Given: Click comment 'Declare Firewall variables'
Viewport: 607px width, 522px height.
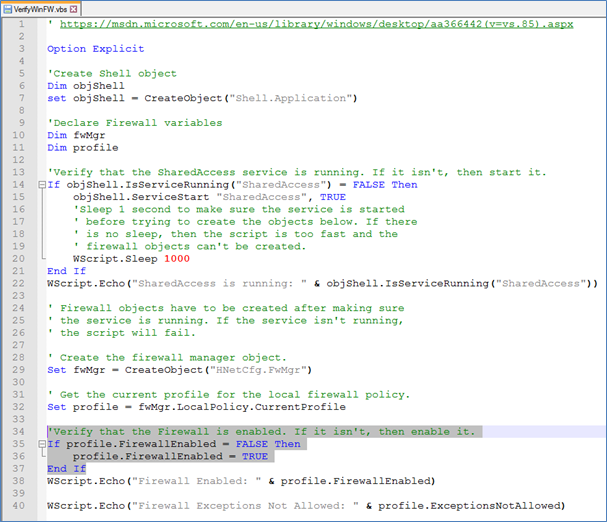Looking at the screenshot, I should click(135, 123).
